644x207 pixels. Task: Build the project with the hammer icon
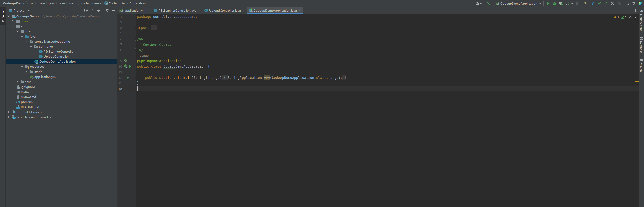click(488, 3)
